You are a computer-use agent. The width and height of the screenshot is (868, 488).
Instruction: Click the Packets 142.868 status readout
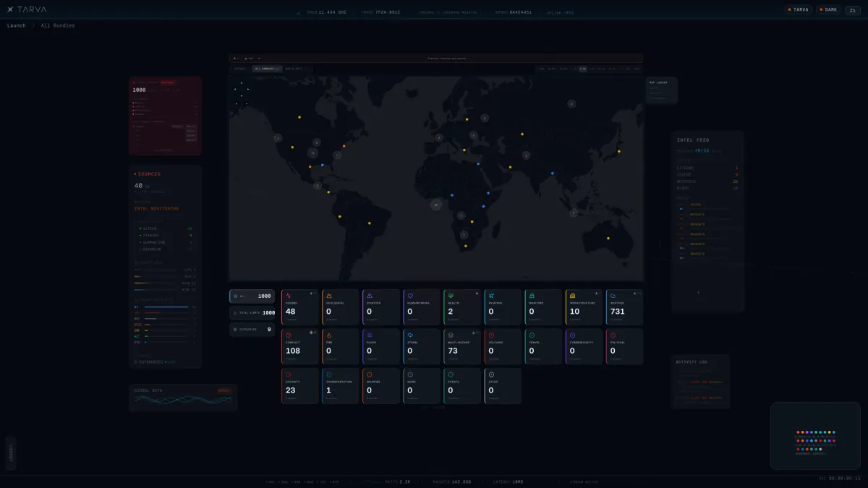(x=452, y=481)
